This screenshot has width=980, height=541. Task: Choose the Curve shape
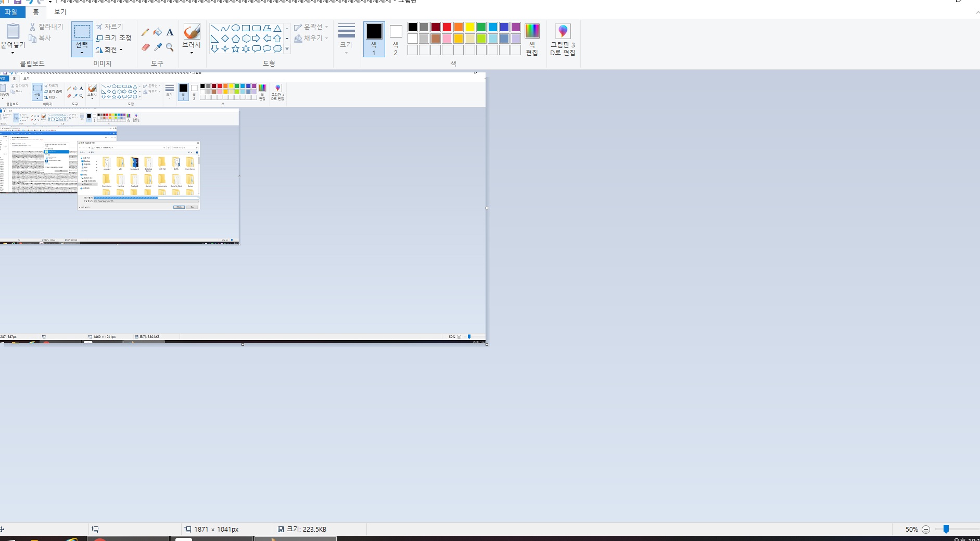coord(225,28)
